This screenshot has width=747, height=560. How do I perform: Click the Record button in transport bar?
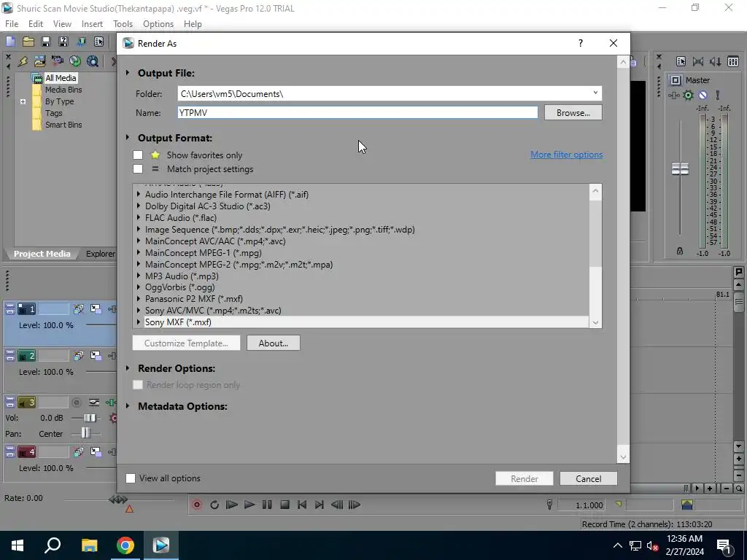197,505
